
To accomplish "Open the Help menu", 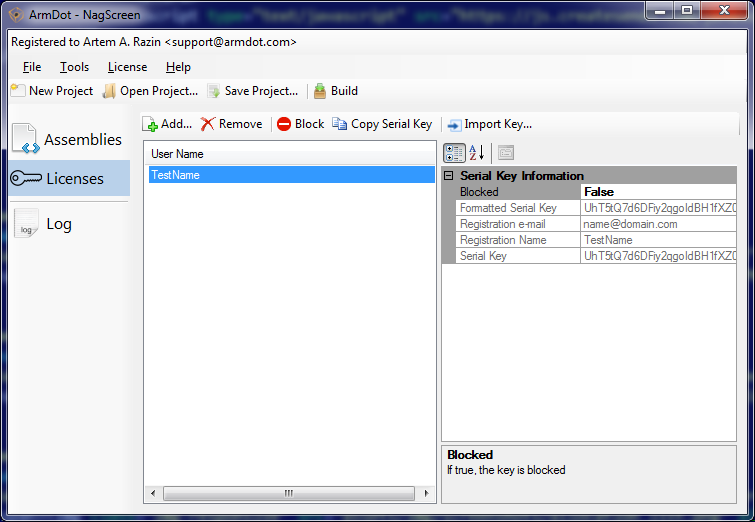I will click(178, 67).
